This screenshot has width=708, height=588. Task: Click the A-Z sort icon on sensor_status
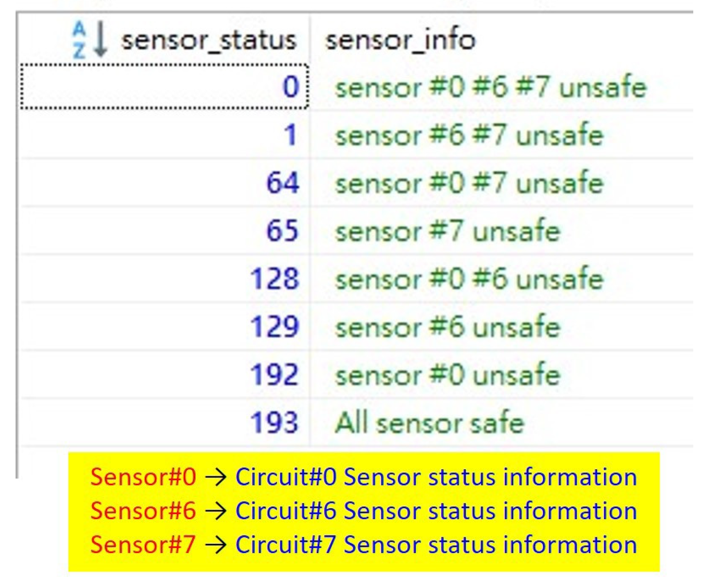coord(89,40)
